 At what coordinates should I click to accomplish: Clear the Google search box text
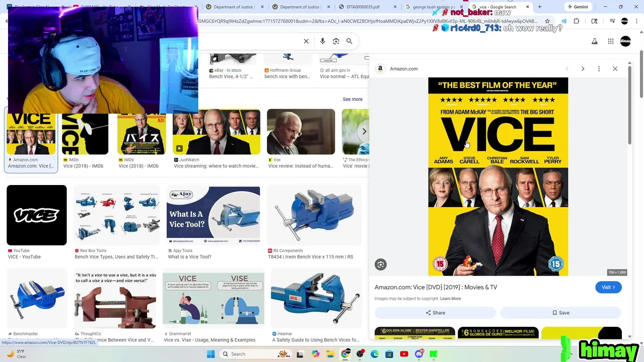tap(306, 41)
